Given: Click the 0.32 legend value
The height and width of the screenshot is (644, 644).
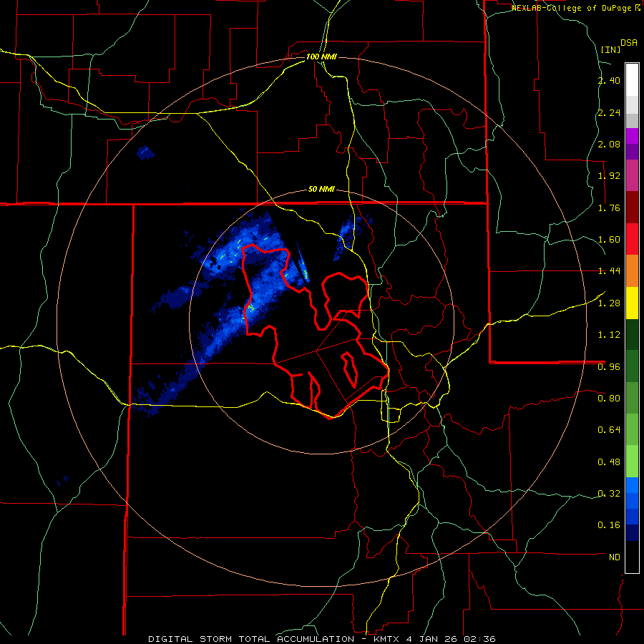Looking at the screenshot, I should tap(609, 494).
